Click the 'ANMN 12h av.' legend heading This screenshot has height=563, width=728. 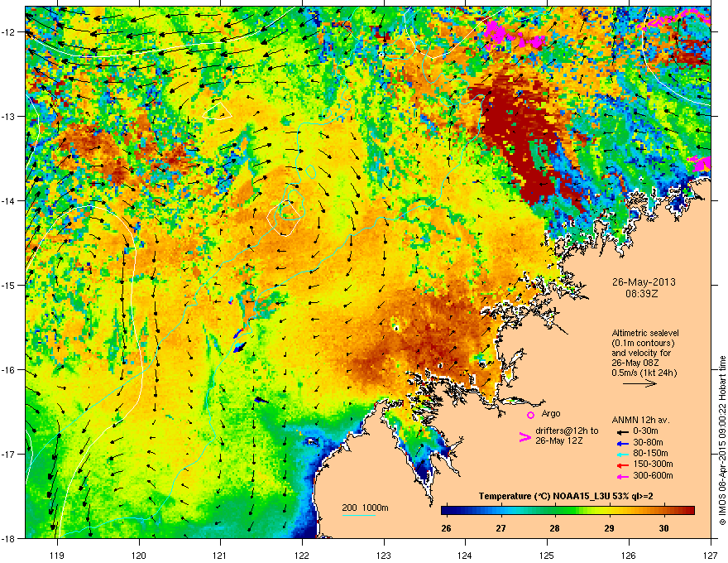[640, 420]
